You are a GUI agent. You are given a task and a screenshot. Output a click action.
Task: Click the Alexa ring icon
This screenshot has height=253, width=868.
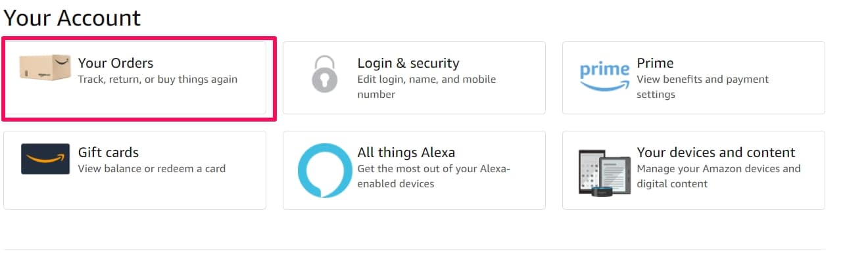click(324, 170)
